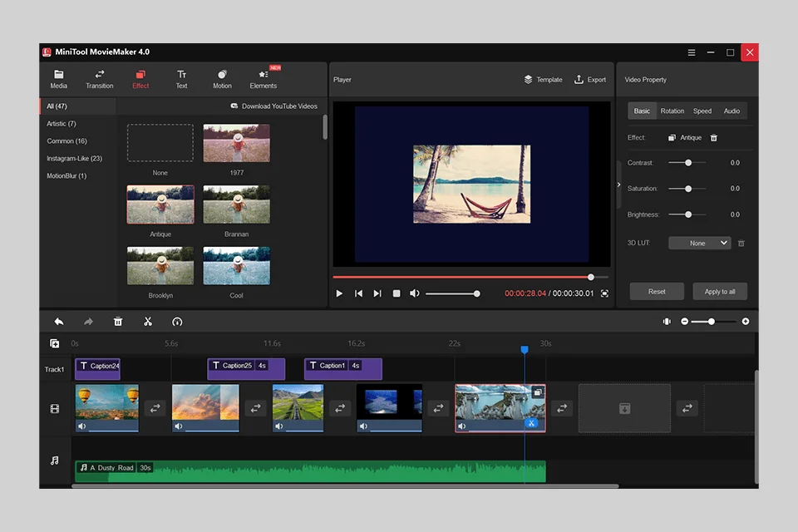
Task: Redo the last action
Action: (88, 322)
